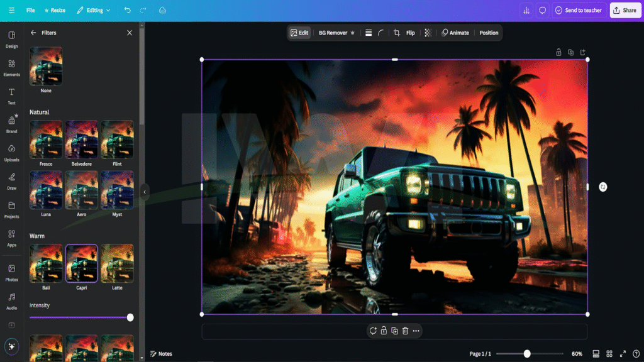Open the Elements sidebar tab

[11, 68]
